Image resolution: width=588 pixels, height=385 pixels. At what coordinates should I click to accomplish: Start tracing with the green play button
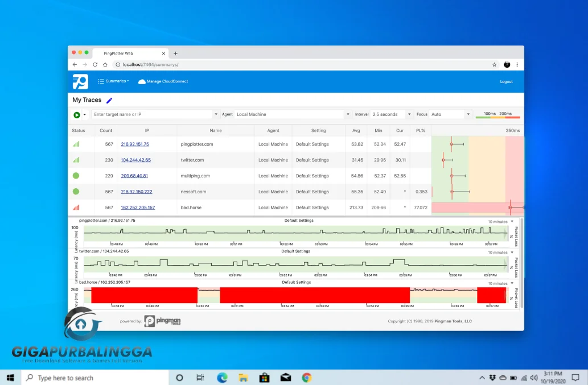78,114
